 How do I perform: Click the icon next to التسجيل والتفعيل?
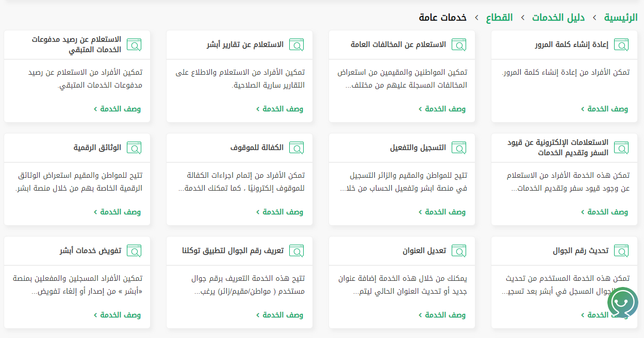click(x=459, y=148)
